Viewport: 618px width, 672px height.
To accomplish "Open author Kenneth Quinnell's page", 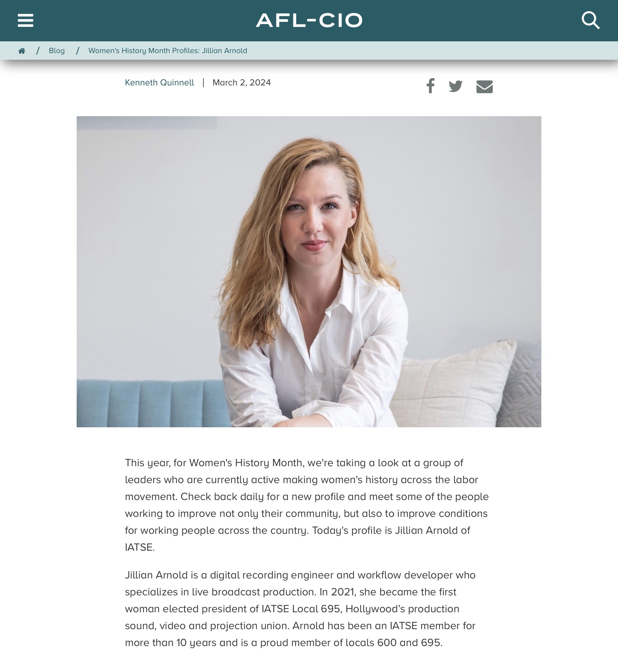I will [160, 83].
